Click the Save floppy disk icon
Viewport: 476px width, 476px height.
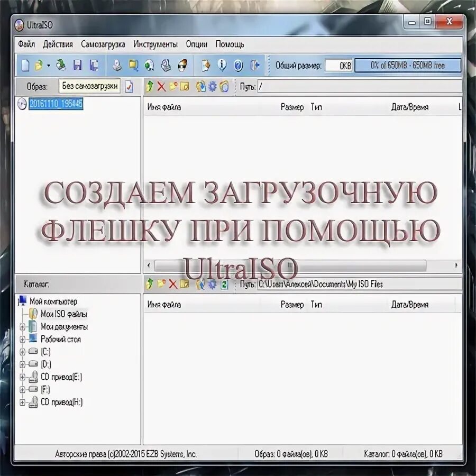[77, 65]
